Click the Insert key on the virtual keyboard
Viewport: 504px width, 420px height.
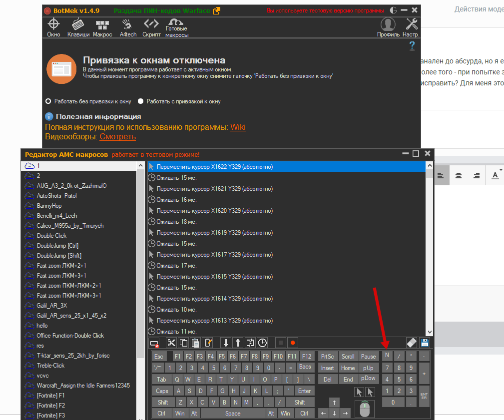click(327, 368)
